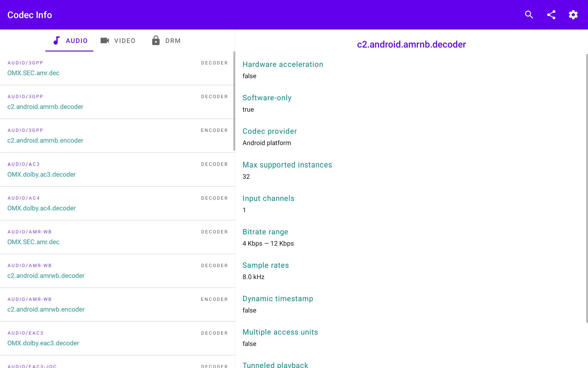The height and width of the screenshot is (368, 588).
Task: Open OMX.SEC.amr.dec under AUDIO/3GPP
Action: point(117,68)
